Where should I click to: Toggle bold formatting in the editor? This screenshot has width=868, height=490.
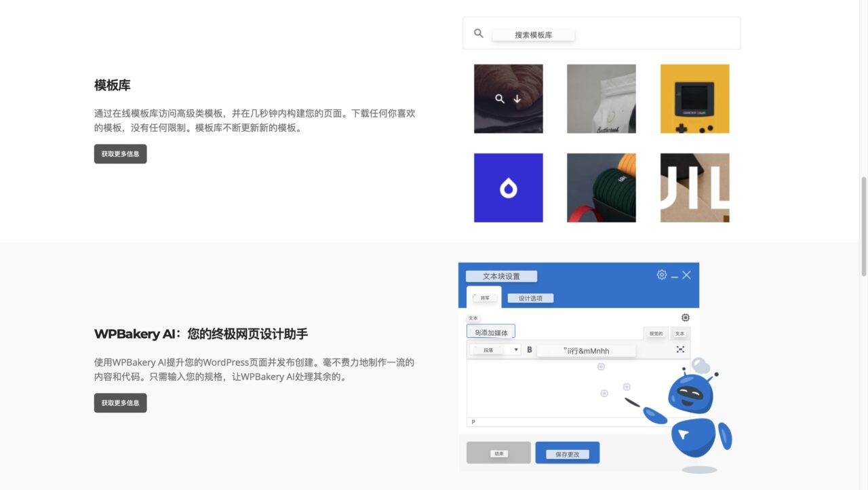pyautogui.click(x=530, y=350)
